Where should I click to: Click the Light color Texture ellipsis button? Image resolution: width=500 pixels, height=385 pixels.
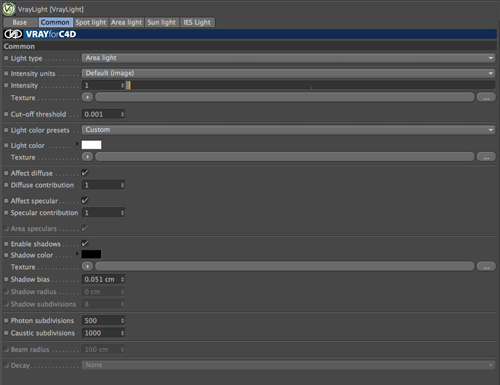coord(486,157)
